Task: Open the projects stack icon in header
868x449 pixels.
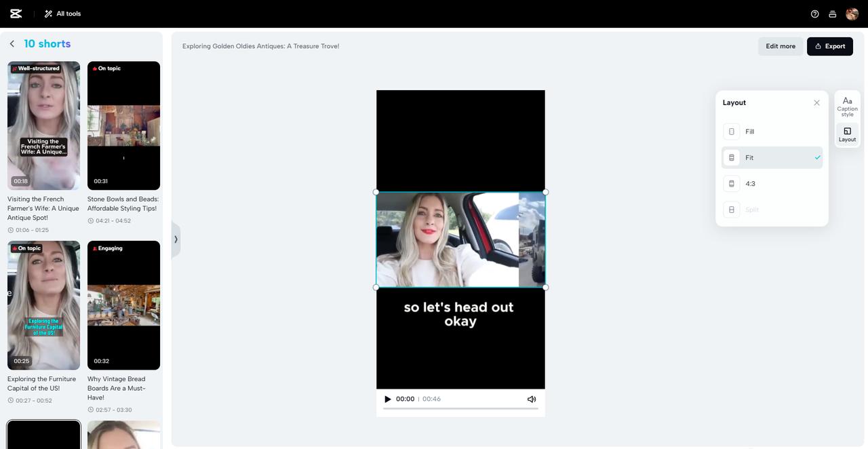Action: [833, 14]
